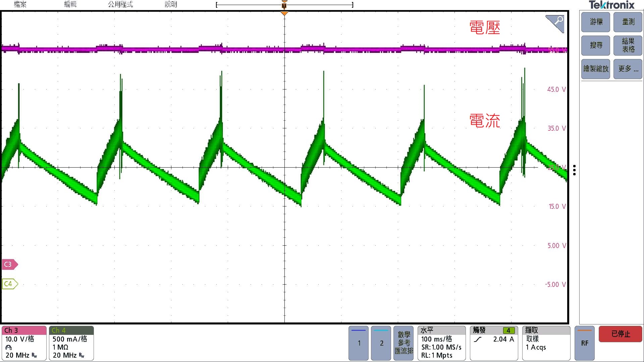Open the Ch 3 settings badge

tap(24, 343)
